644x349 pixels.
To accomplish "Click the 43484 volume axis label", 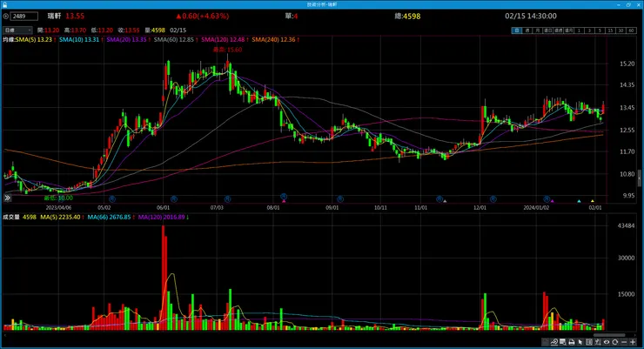I will 626,225.
